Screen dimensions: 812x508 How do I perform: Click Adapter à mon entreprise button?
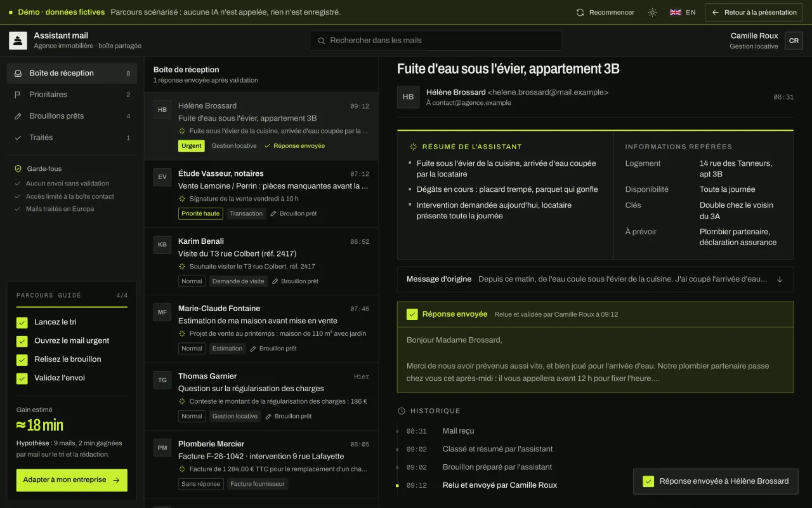72,480
